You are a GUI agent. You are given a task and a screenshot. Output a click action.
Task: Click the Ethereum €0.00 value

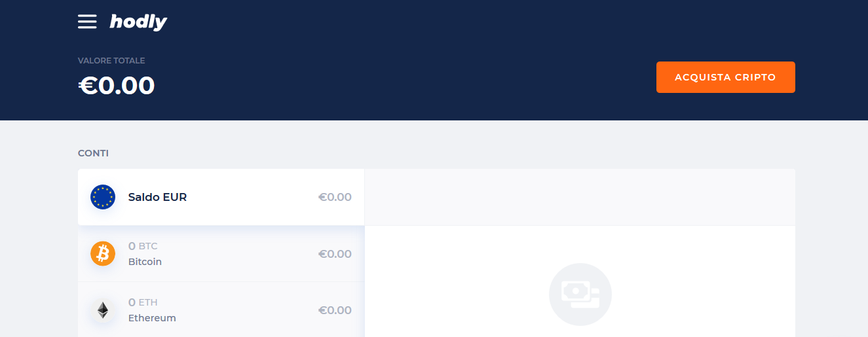335,310
